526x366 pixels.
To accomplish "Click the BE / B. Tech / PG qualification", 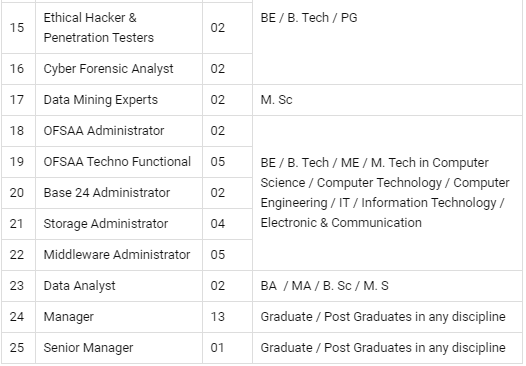I will (x=309, y=18).
